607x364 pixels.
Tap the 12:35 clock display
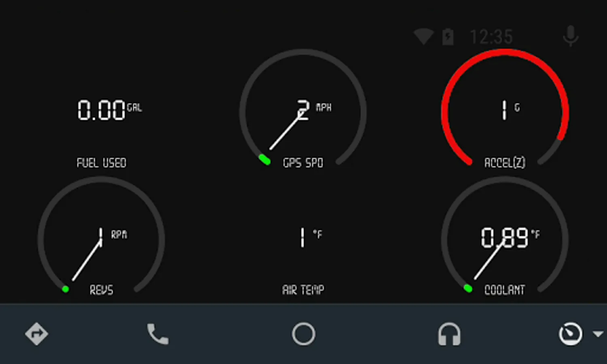[x=491, y=37]
